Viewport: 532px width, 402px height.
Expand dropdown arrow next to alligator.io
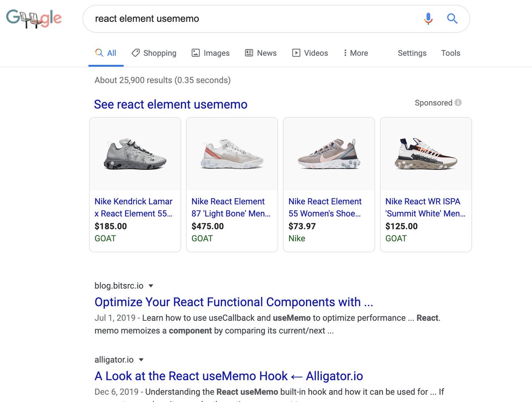coord(141,360)
